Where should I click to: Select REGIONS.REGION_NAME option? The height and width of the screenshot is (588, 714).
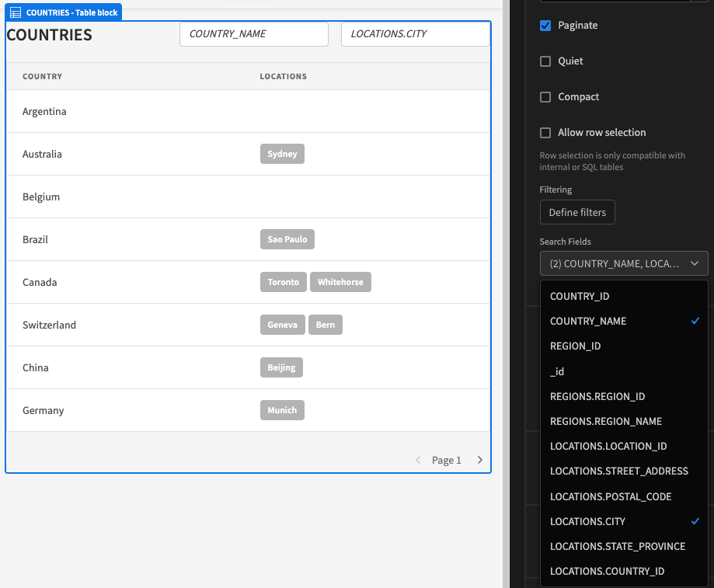(x=624, y=422)
